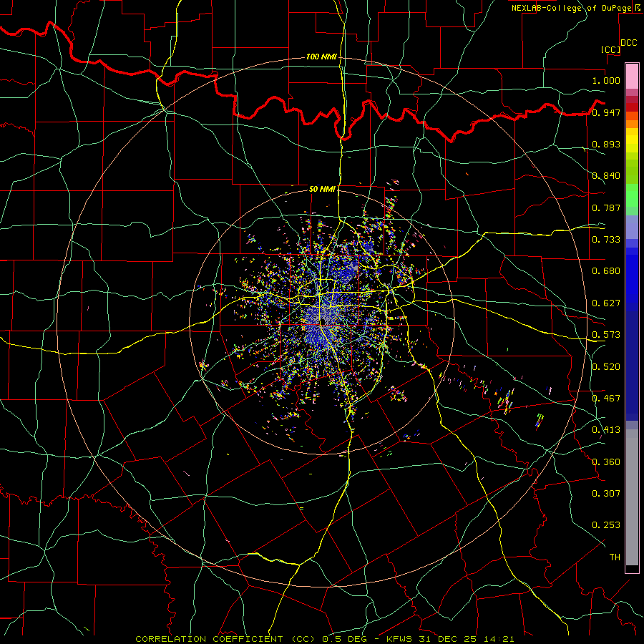
Task: Click the 0.840 scale value
Action: click(606, 176)
